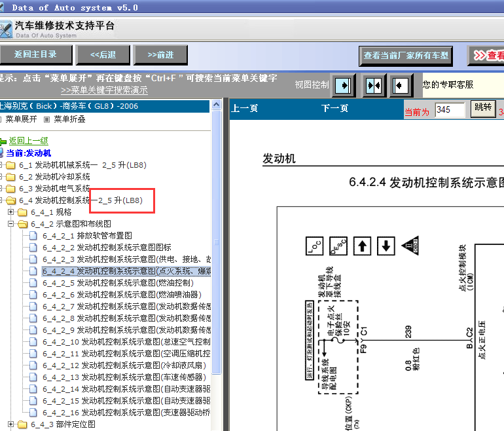This screenshot has width=504, height=431.
Task: Open >>菜单关键字搜索演示 link
Action: click(104, 90)
